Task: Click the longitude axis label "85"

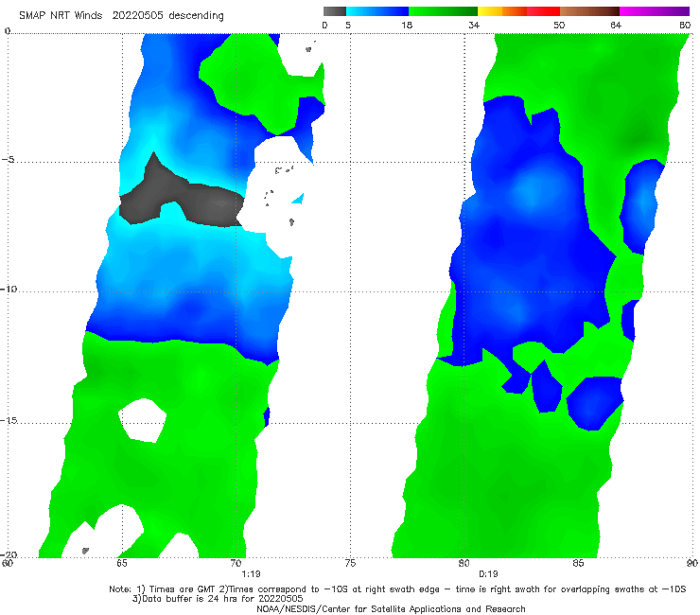Action: (x=578, y=563)
